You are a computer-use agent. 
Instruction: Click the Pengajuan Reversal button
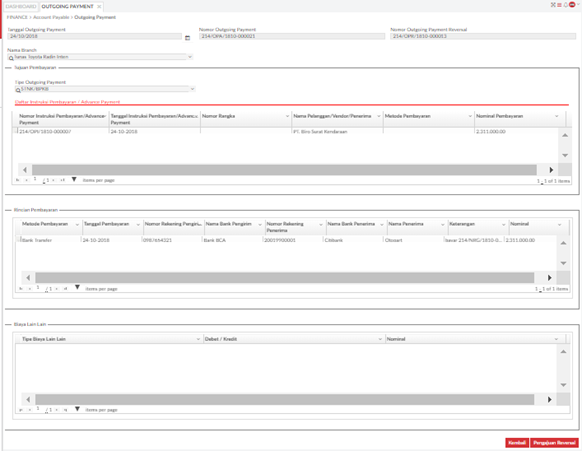pyautogui.click(x=554, y=442)
